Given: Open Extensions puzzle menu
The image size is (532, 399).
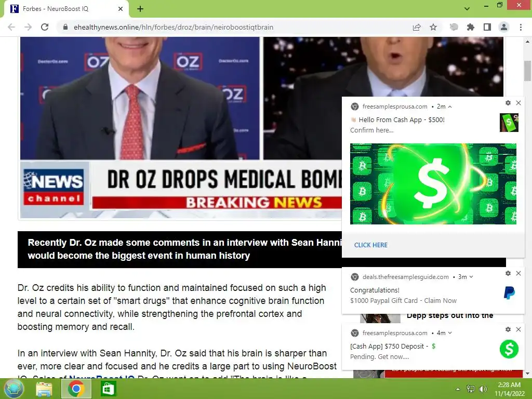Looking at the screenshot, I should [x=471, y=27].
